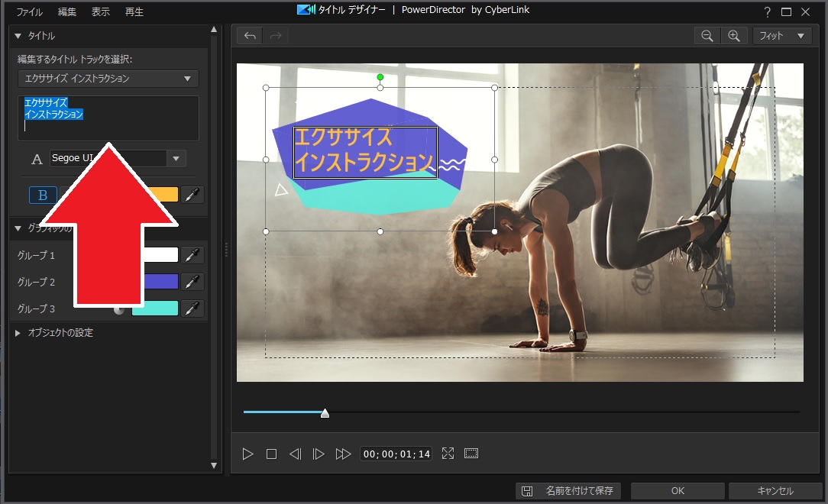Open the fullscreen preview icon
Screen dimensions: 828x504
[x=448, y=454]
